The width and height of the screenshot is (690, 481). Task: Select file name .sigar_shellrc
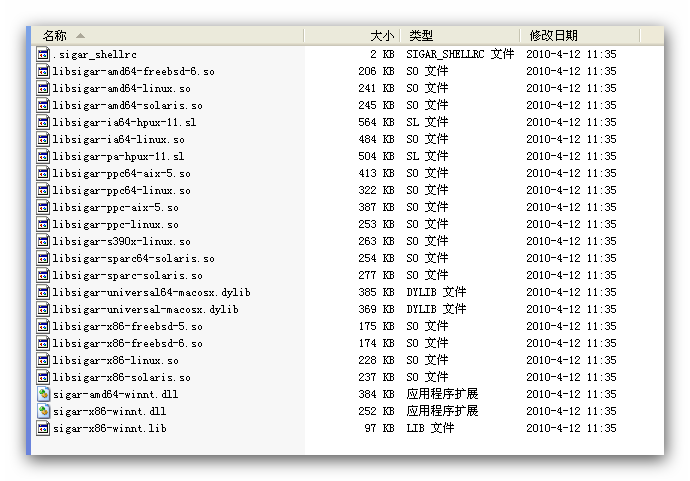click(x=95, y=55)
